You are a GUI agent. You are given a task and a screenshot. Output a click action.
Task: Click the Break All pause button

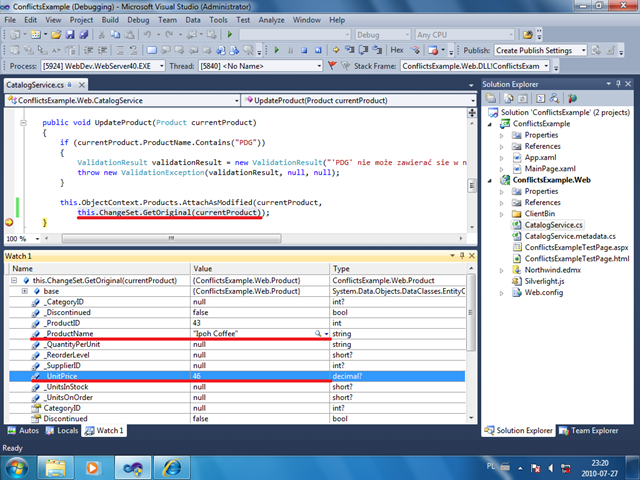pyautogui.click(x=290, y=50)
